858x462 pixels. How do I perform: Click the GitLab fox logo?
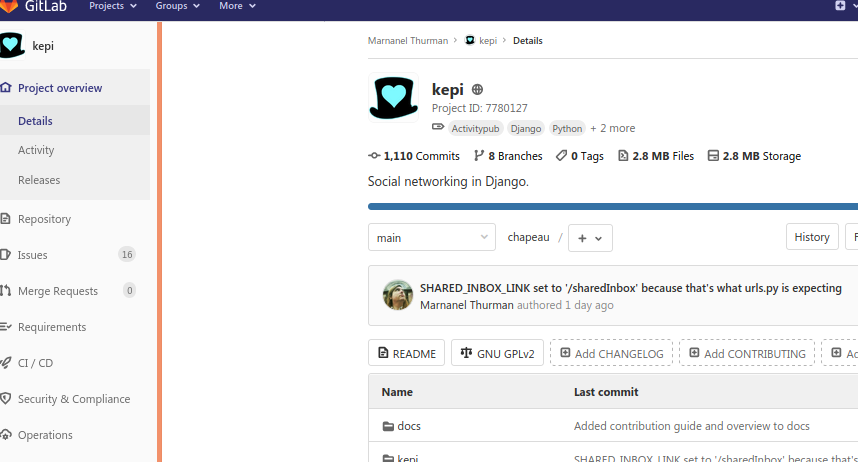(x=8, y=5)
